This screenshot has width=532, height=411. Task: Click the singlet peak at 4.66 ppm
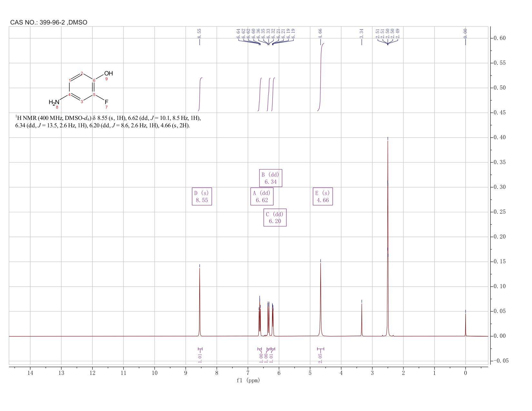click(x=320, y=300)
